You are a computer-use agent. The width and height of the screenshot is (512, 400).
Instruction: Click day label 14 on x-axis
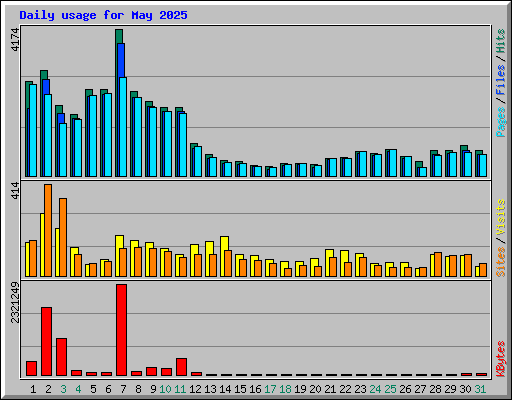pyautogui.click(x=225, y=389)
